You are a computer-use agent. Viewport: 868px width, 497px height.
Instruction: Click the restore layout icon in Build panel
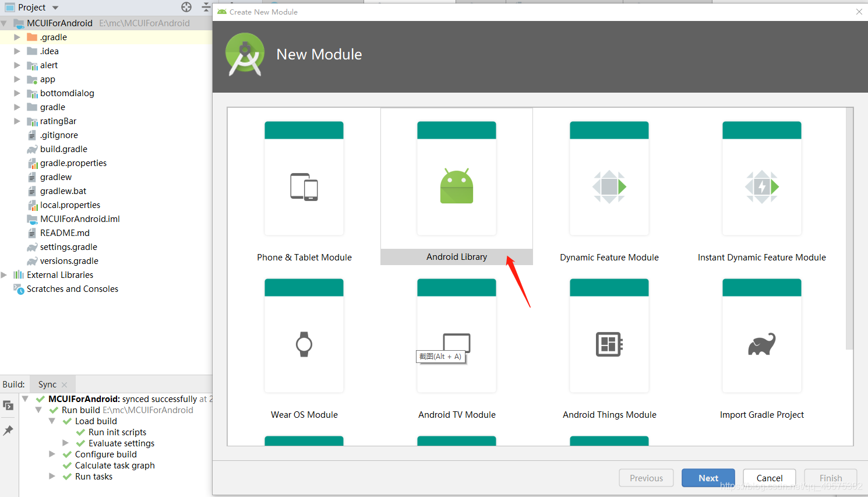click(x=8, y=406)
